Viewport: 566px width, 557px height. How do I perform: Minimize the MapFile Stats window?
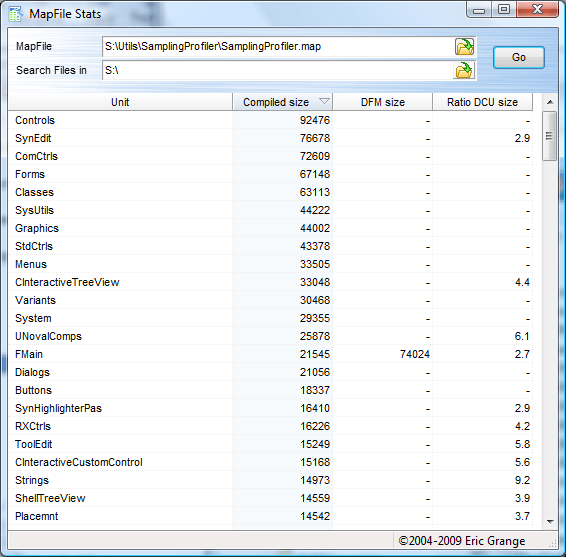tap(479, 9)
